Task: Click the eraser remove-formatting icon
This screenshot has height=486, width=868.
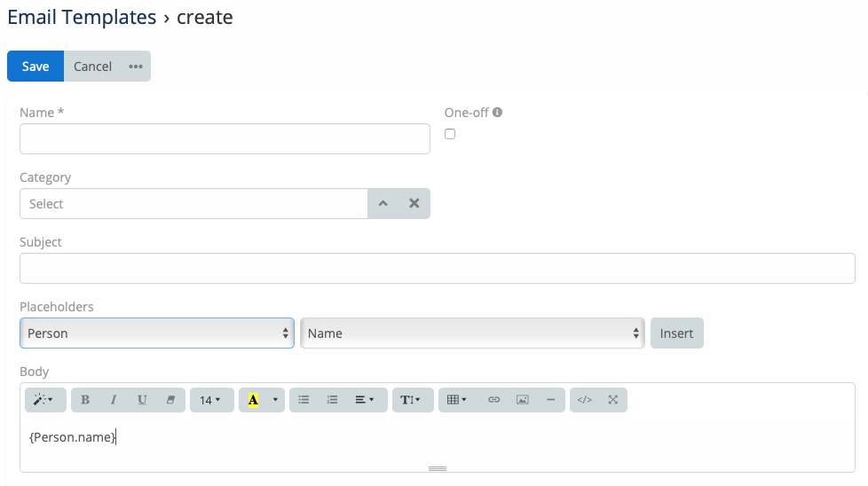Action: tap(170, 400)
